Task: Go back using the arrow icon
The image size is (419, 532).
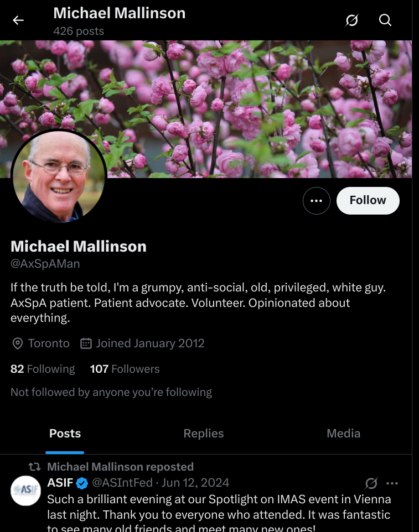Action: coord(18,20)
